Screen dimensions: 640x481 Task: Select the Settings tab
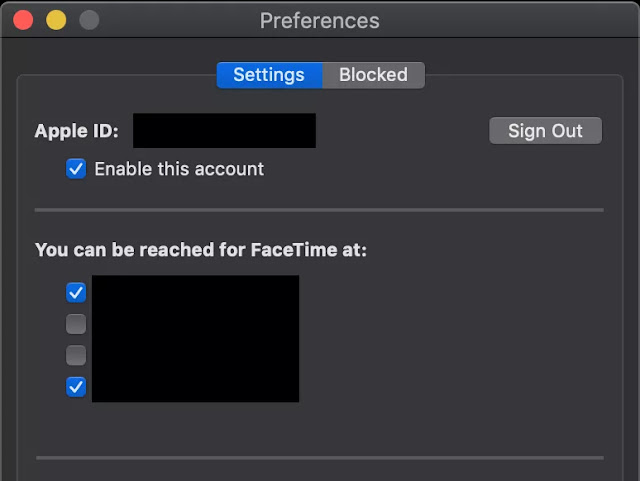pyautogui.click(x=269, y=75)
